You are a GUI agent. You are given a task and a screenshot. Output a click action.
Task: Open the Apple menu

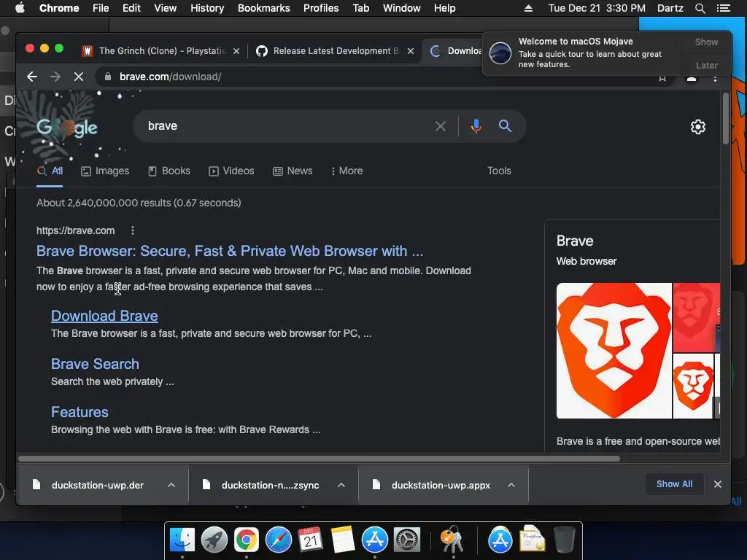[x=20, y=8]
